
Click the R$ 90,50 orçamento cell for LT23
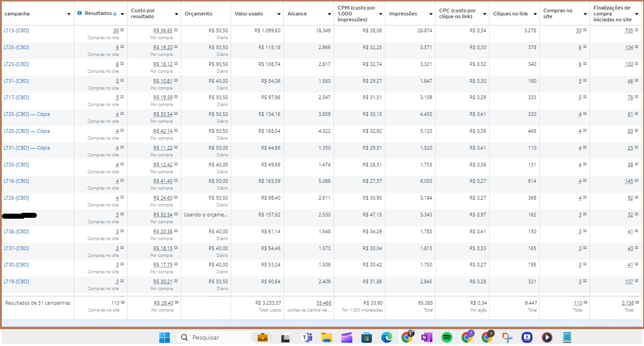218,64
